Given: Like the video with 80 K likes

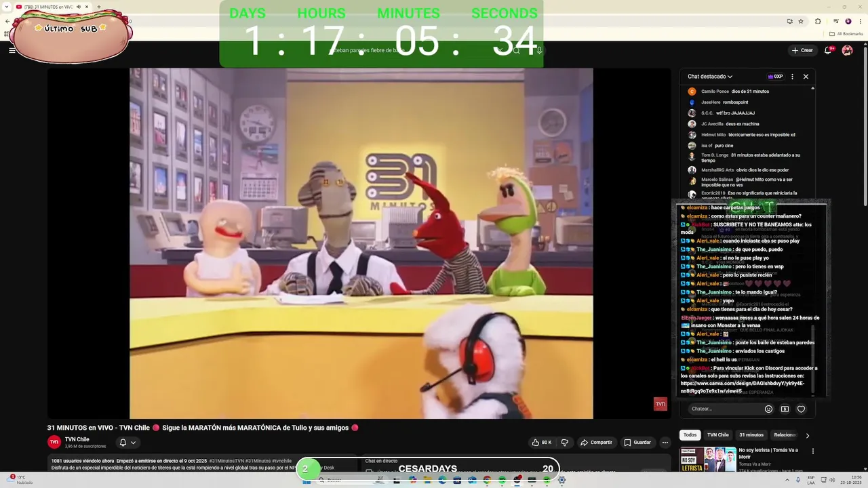Looking at the screenshot, I should click(542, 443).
